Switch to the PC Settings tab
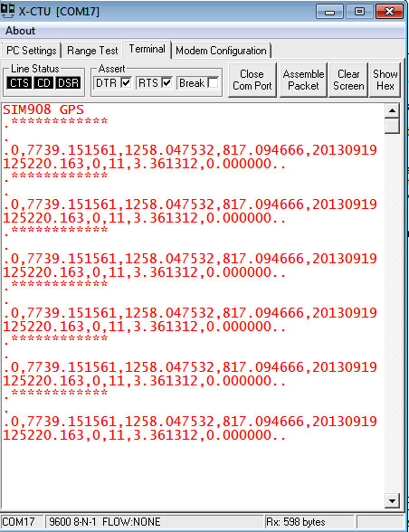Viewport: 409px width, 532px height. (32, 51)
